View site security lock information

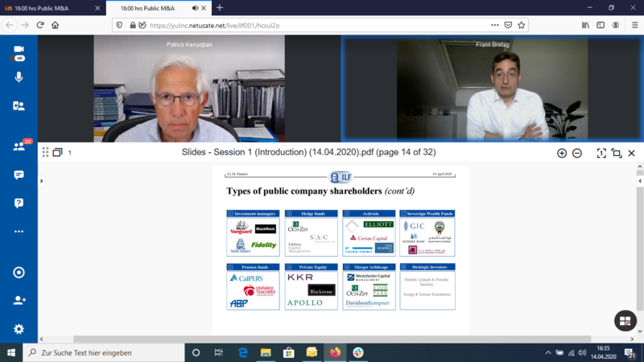(133, 26)
